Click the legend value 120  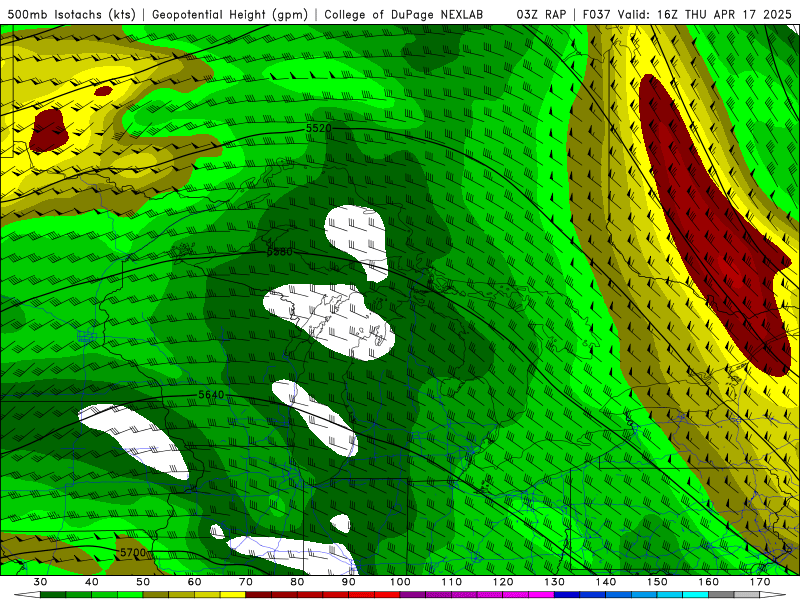tap(503, 582)
